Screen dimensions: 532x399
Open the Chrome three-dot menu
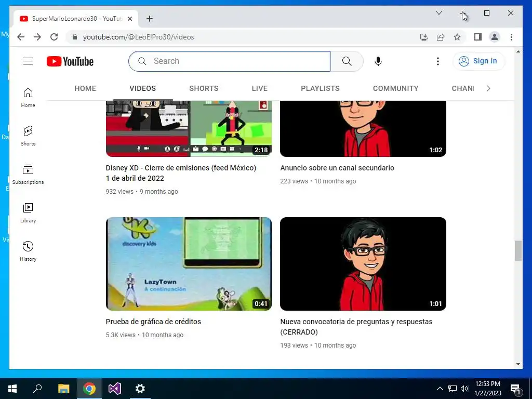tap(511, 37)
